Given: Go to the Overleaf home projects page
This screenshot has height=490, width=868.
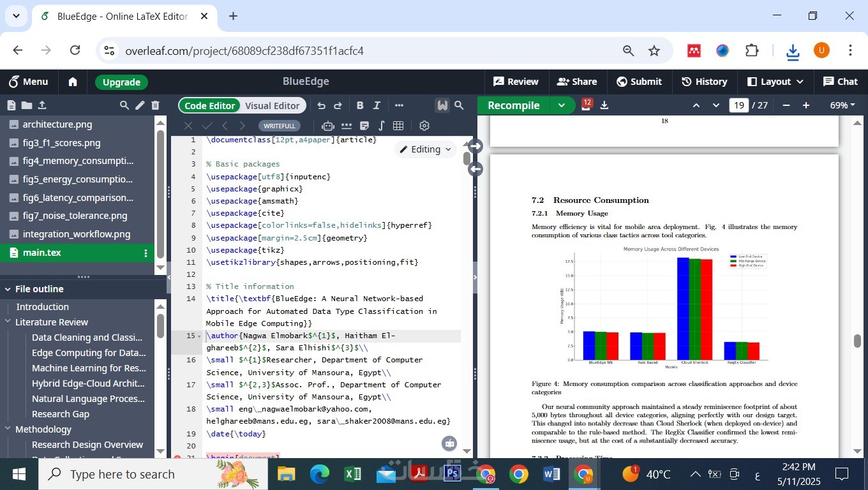Looking at the screenshot, I should click(x=73, y=82).
